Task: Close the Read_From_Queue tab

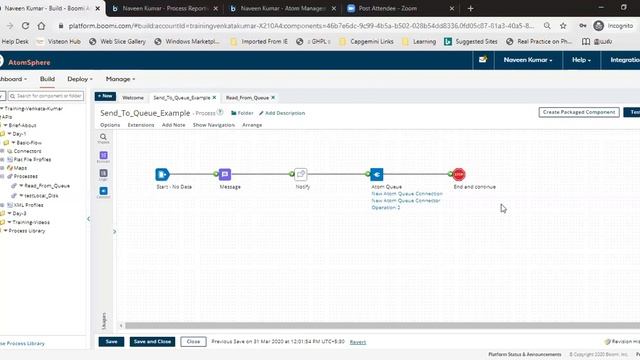Action: pyautogui.click(x=273, y=98)
